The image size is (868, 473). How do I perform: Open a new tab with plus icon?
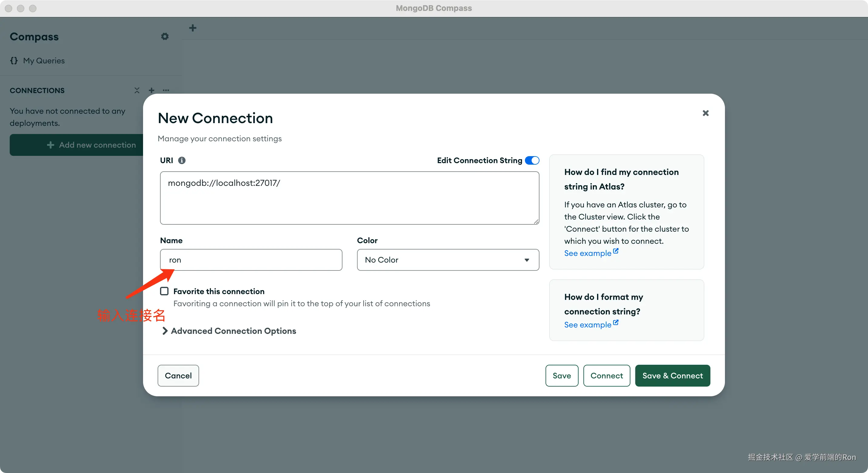(193, 28)
